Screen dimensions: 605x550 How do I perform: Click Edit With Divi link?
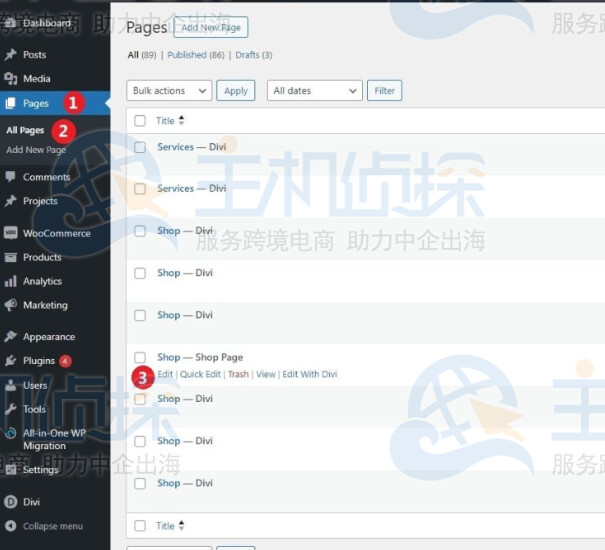pyautogui.click(x=310, y=374)
